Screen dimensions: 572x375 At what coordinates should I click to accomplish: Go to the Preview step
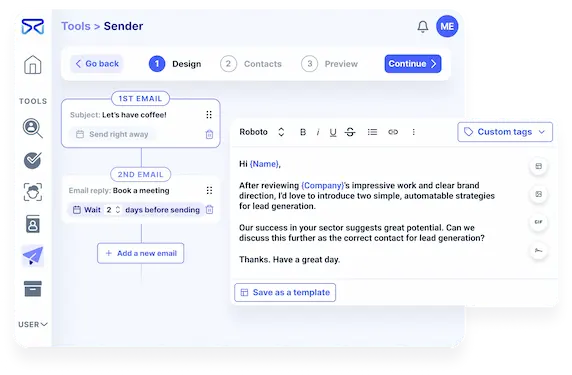pyautogui.click(x=329, y=64)
